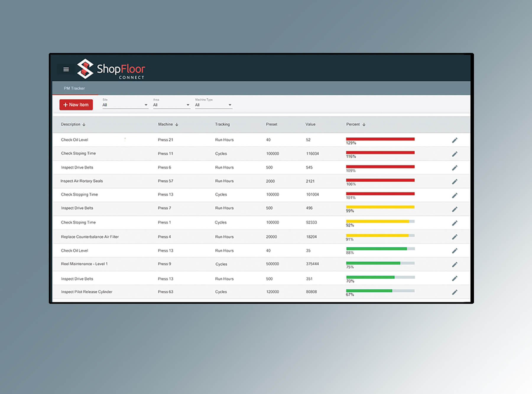Expand the Machine Type dropdown
The height and width of the screenshot is (394, 532).
213,105
